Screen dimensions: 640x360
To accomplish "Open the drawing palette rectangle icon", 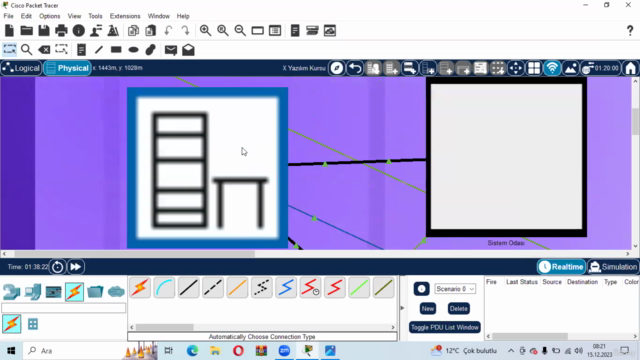I will (x=258, y=31).
